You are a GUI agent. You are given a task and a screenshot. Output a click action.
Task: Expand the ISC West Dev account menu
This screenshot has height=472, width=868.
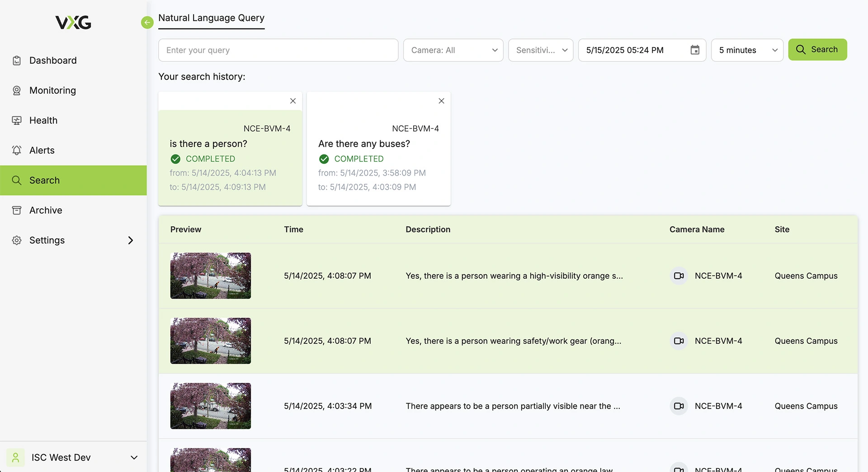[x=134, y=458]
